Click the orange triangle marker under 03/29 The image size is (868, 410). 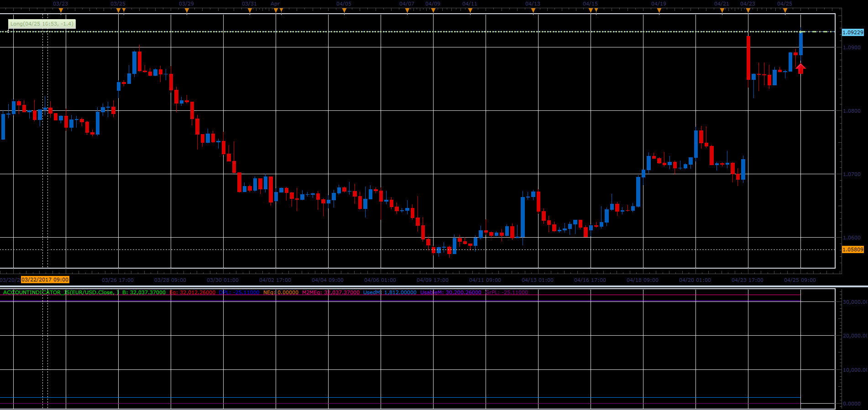tap(187, 10)
